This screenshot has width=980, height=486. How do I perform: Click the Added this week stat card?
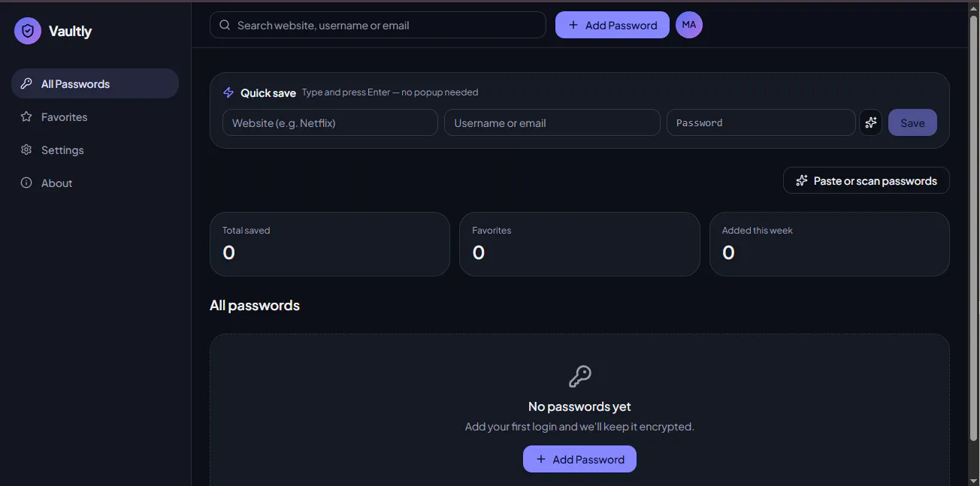tap(830, 244)
